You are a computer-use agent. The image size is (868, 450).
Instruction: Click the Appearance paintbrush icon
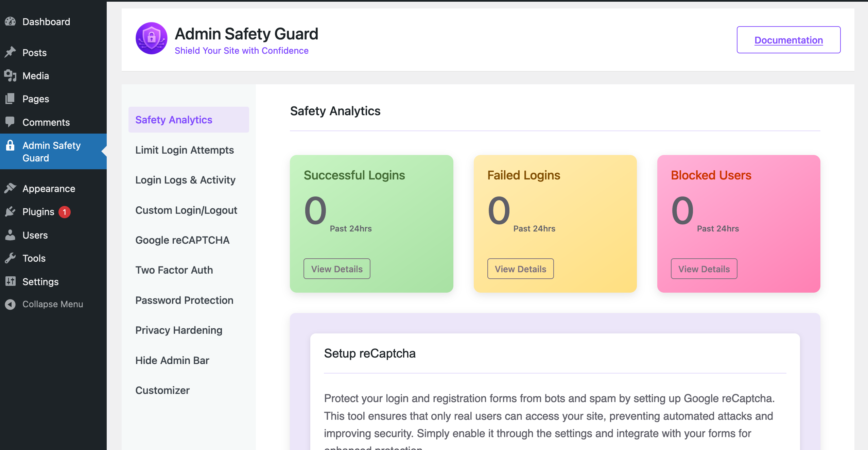[10, 188]
